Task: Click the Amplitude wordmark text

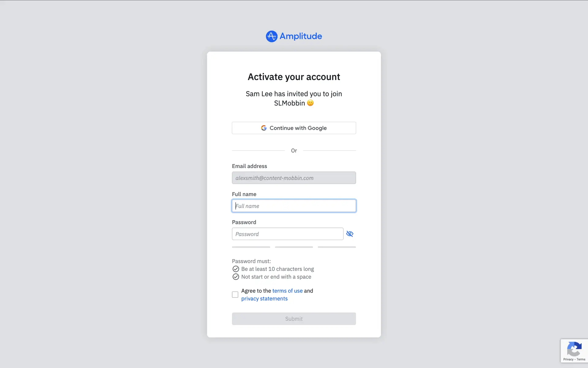Action: [x=301, y=36]
